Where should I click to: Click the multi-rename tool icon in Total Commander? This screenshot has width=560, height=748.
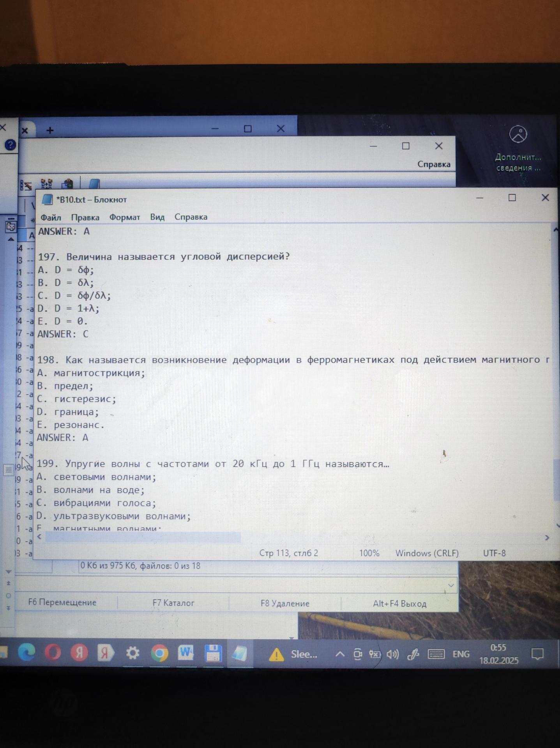pyautogui.click(x=26, y=185)
